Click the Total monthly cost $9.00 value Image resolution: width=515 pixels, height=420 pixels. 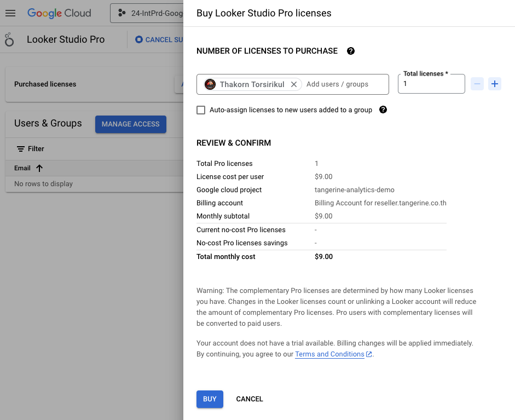tap(323, 257)
